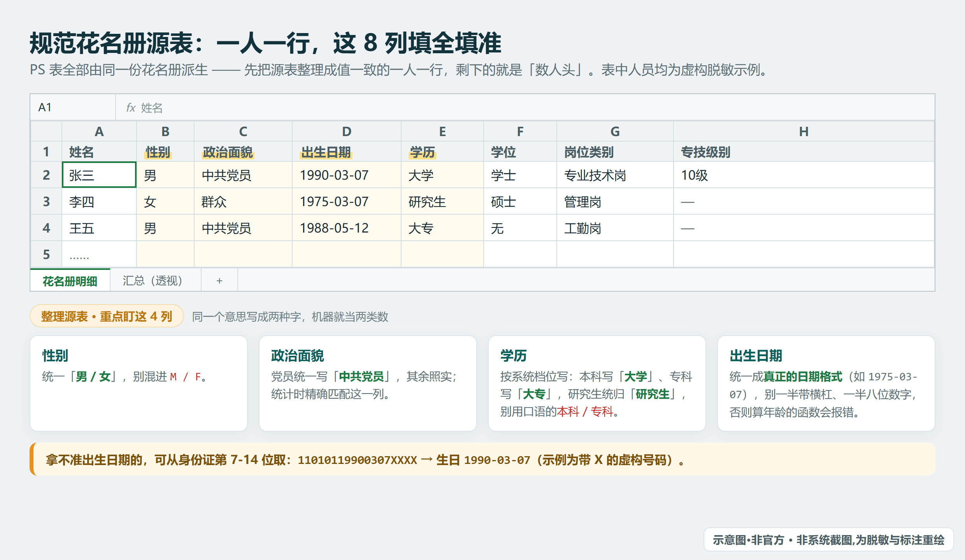Click the ID number birthday tip banner
The image size is (965, 560).
click(482, 459)
